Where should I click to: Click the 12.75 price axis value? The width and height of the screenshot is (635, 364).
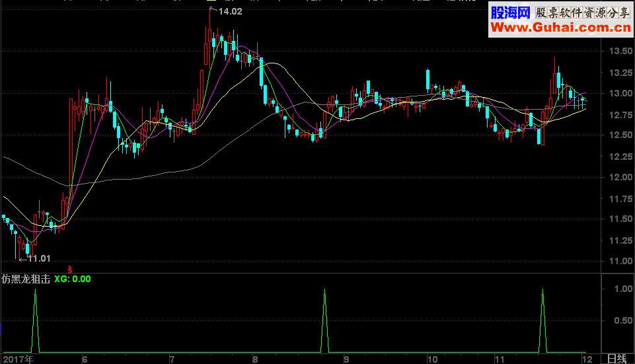tap(620, 115)
